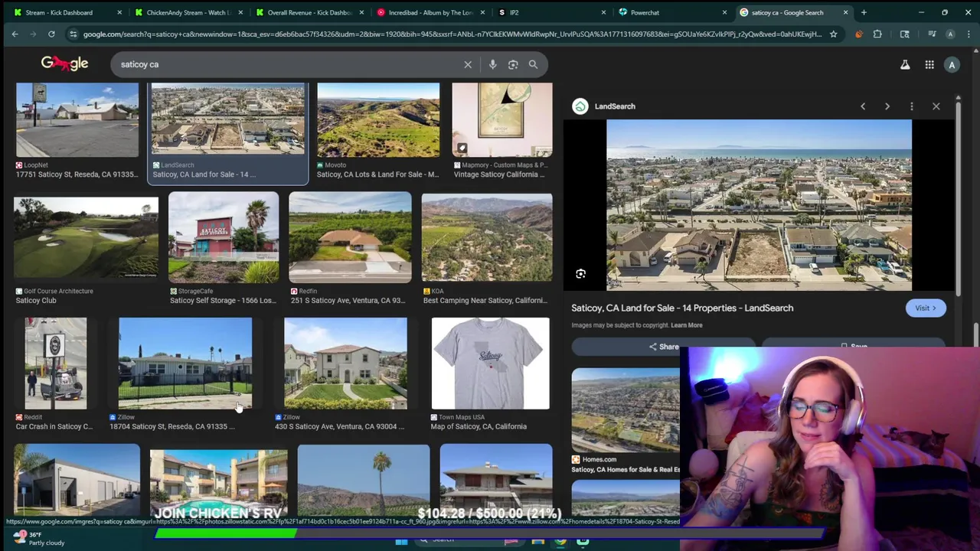Search inside image with the lens icon
This screenshot has width=980, height=551.
[x=580, y=274]
